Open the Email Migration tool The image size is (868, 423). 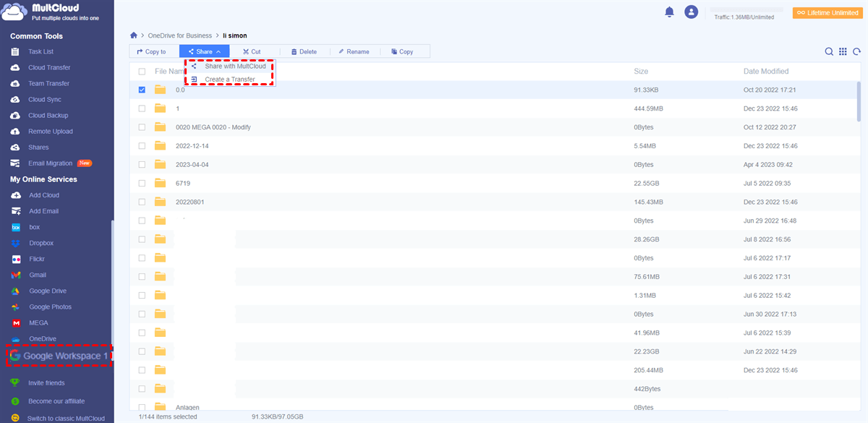[51, 163]
